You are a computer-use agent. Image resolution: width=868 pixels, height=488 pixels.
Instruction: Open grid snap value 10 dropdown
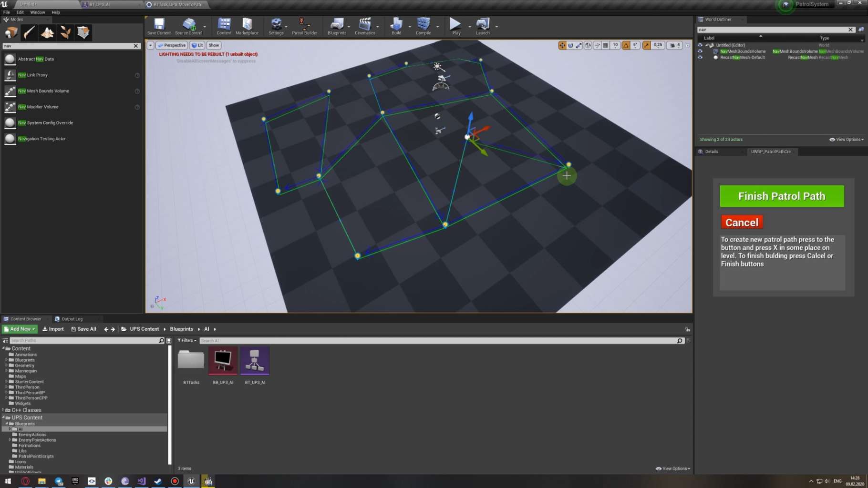615,45
